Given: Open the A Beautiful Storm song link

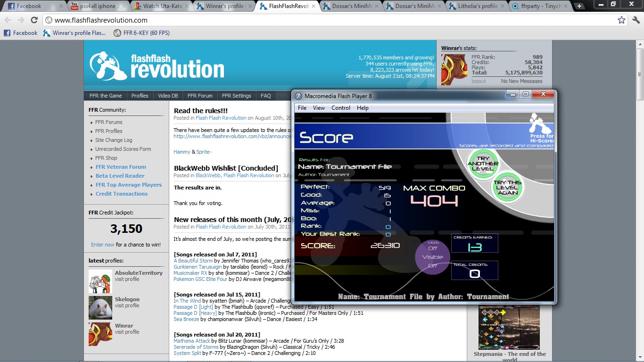Looking at the screenshot, I should pos(193,261).
